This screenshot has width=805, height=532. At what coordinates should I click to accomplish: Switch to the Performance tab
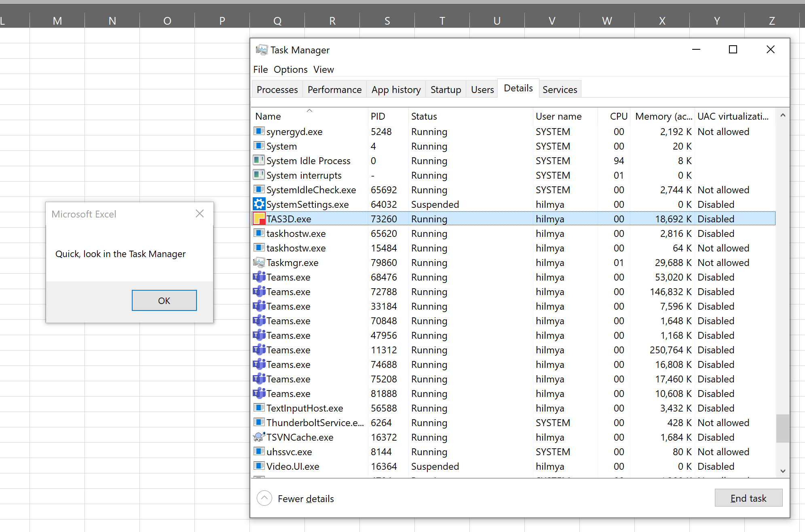334,89
